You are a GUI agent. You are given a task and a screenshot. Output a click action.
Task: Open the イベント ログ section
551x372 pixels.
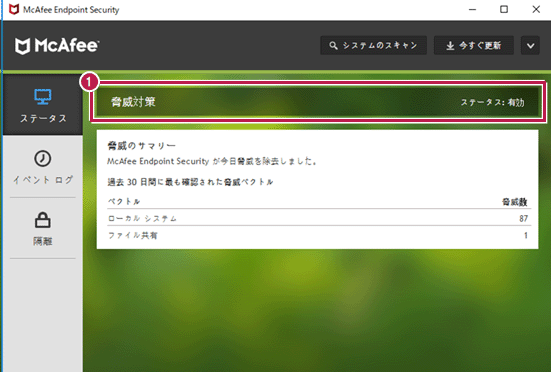click(43, 167)
